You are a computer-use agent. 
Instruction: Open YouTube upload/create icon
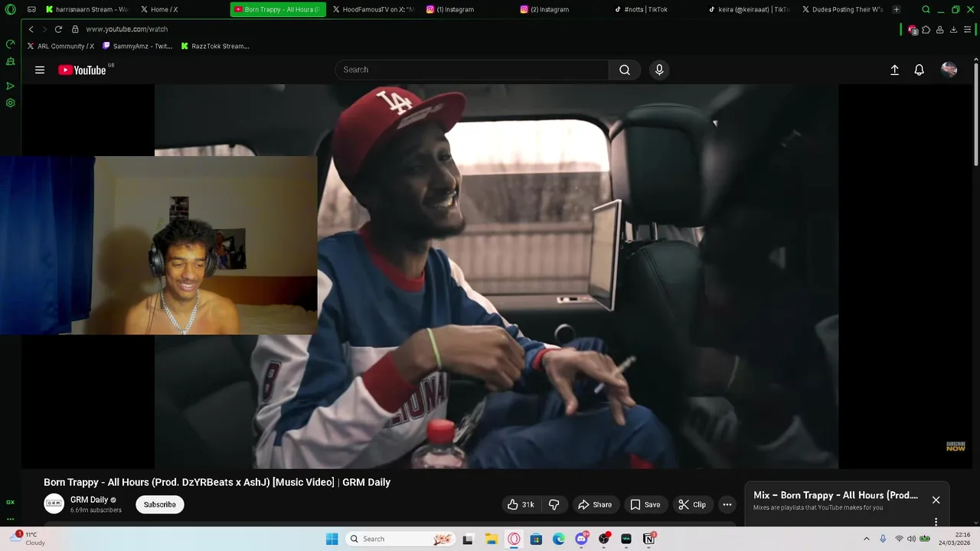coord(894,70)
